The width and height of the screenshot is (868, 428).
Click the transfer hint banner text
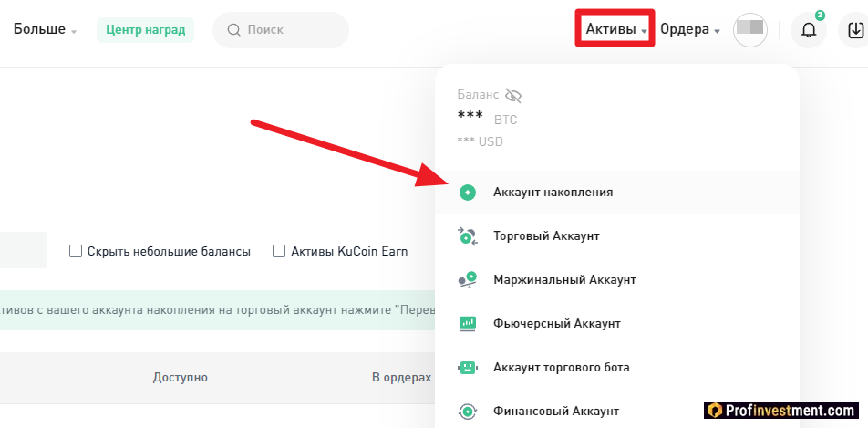(x=218, y=310)
